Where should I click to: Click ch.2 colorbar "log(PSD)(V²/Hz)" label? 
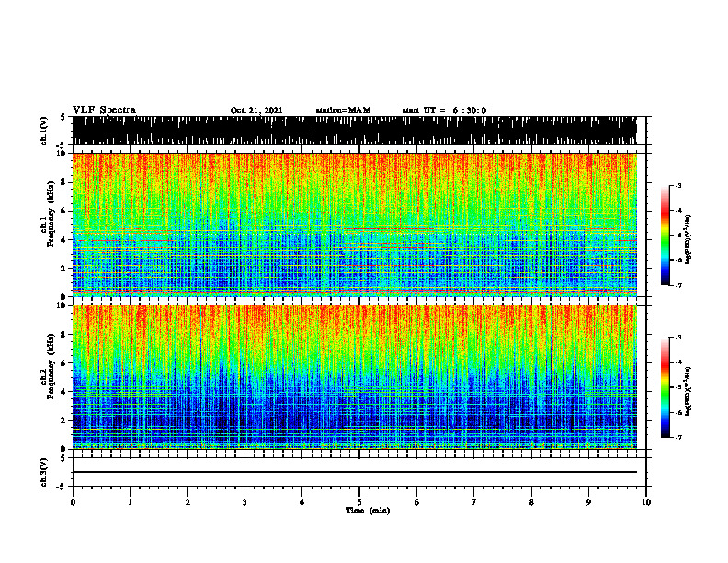[688, 391]
